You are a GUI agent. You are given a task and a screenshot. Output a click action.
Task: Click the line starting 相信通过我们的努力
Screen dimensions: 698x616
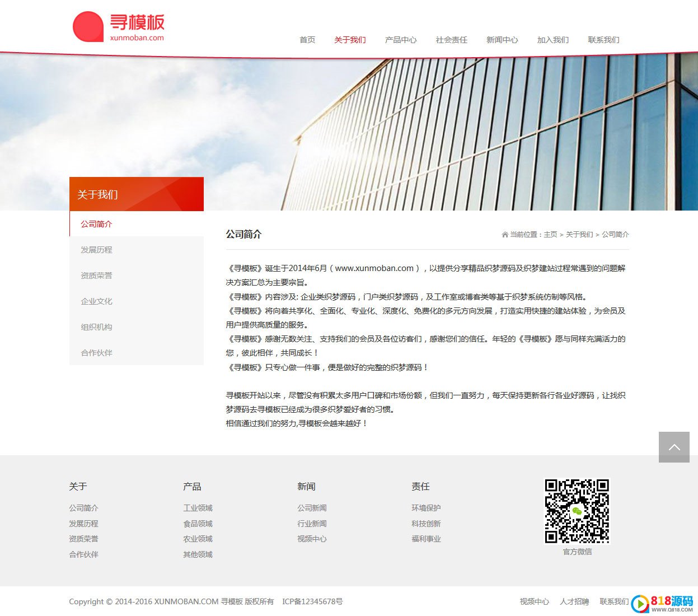click(x=297, y=423)
